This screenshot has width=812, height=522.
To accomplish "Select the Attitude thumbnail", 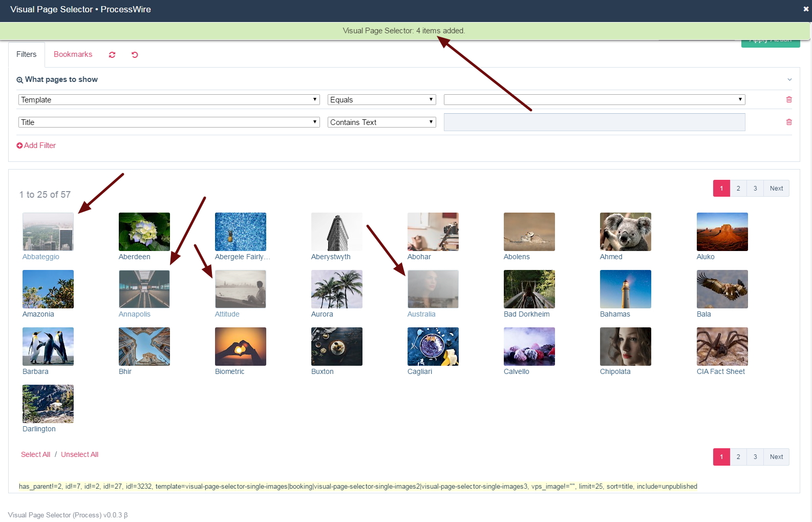I will [x=241, y=289].
